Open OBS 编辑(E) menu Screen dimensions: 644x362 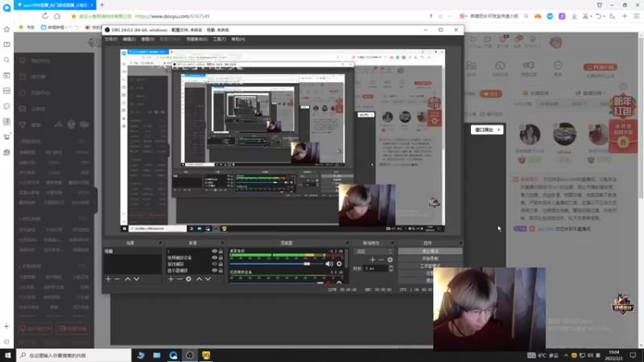(129, 39)
